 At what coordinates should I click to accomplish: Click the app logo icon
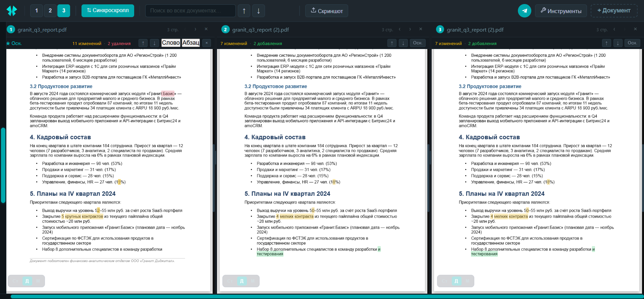[12, 11]
